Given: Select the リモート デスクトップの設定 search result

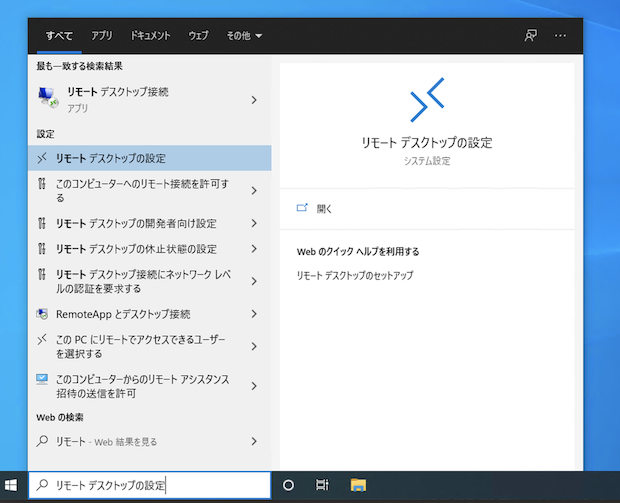Looking at the screenshot, I should coord(149,158).
